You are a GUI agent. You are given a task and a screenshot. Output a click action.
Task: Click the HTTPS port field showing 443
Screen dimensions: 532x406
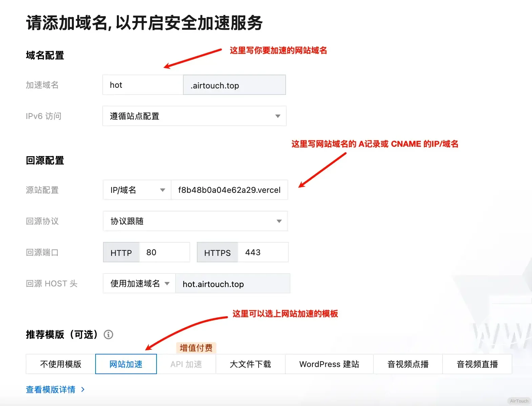click(x=263, y=252)
